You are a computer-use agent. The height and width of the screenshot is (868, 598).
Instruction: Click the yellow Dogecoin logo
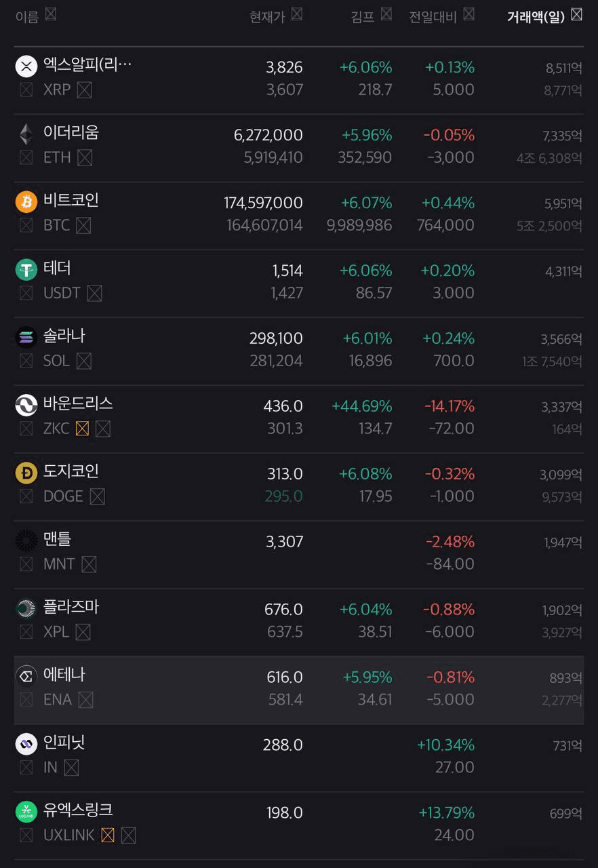point(26,473)
